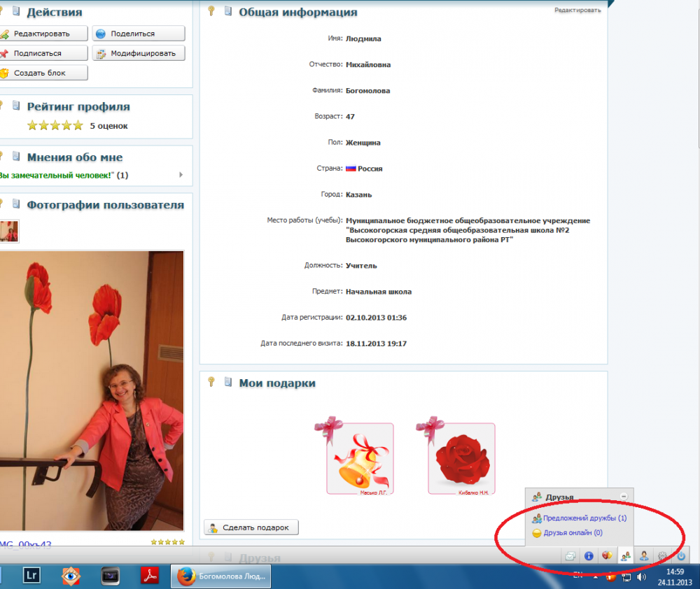Open Adobe Acrobat from the taskbar
The height and width of the screenshot is (589, 700).
[150, 576]
